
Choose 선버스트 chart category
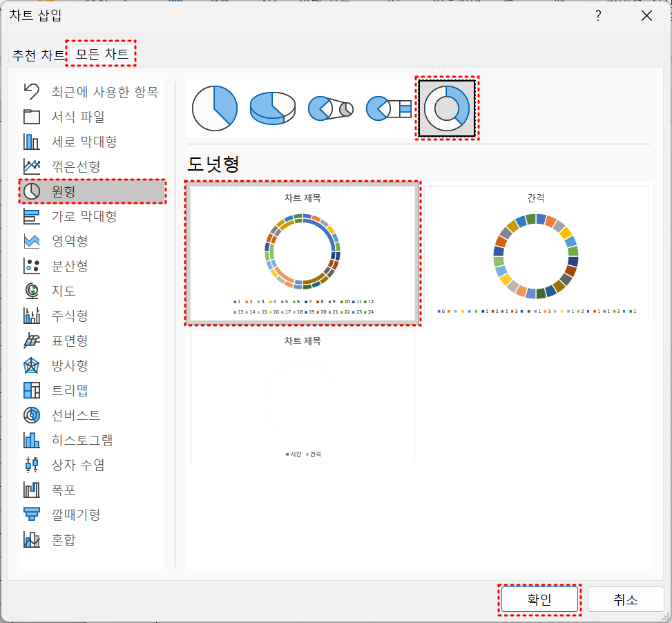(x=75, y=415)
